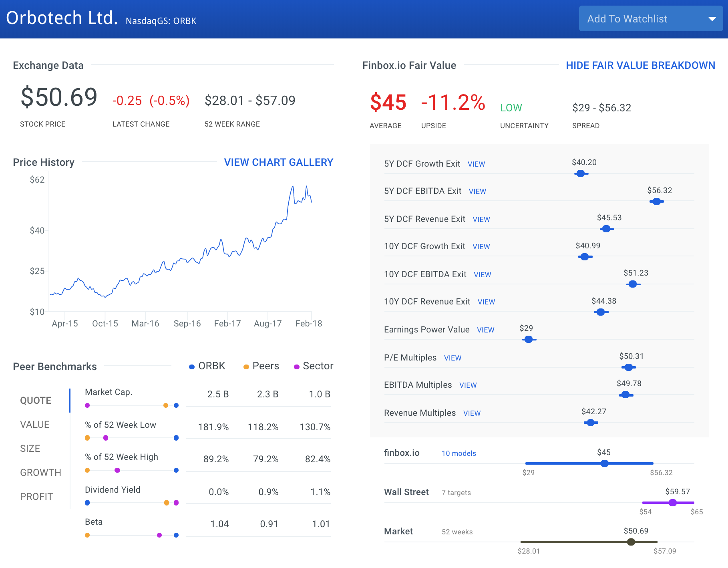Viewport: 728px width, 568px height.
Task: Click the Add To Watchlist button label
Action: [627, 19]
